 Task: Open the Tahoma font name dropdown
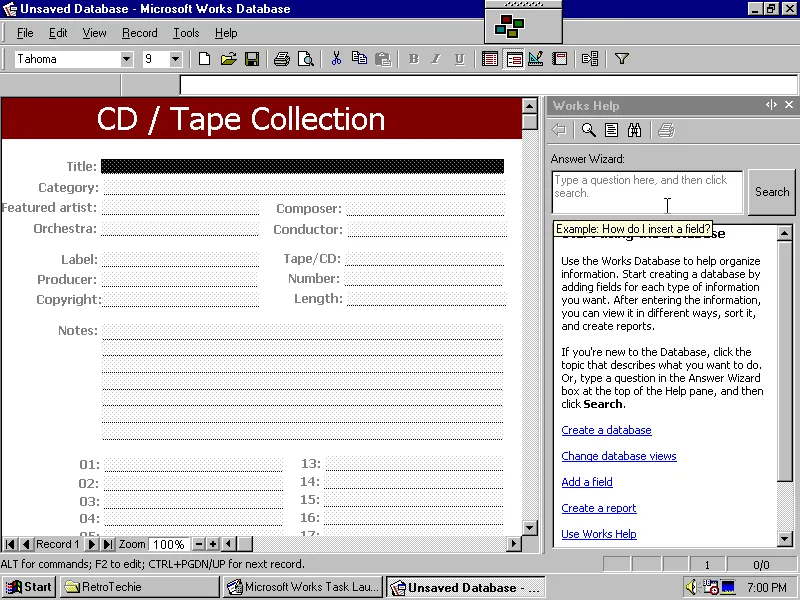[125, 59]
